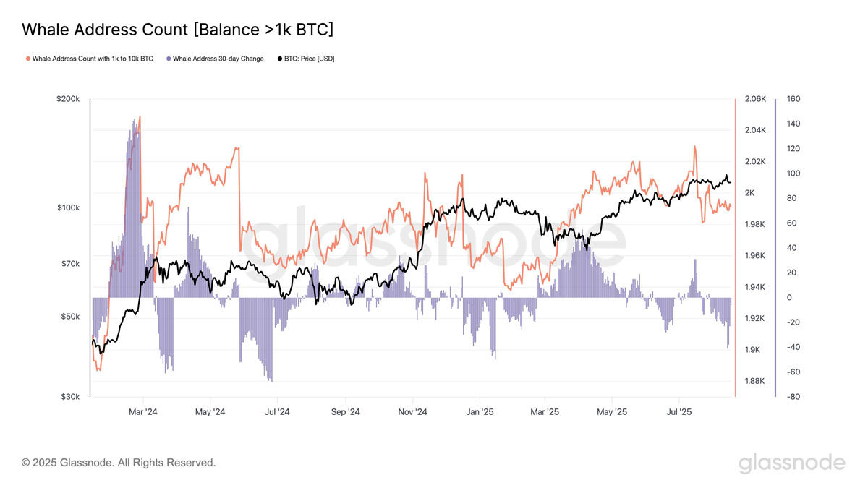
Task: Click the -80 label on the 30-day change axis
Action: 793,397
